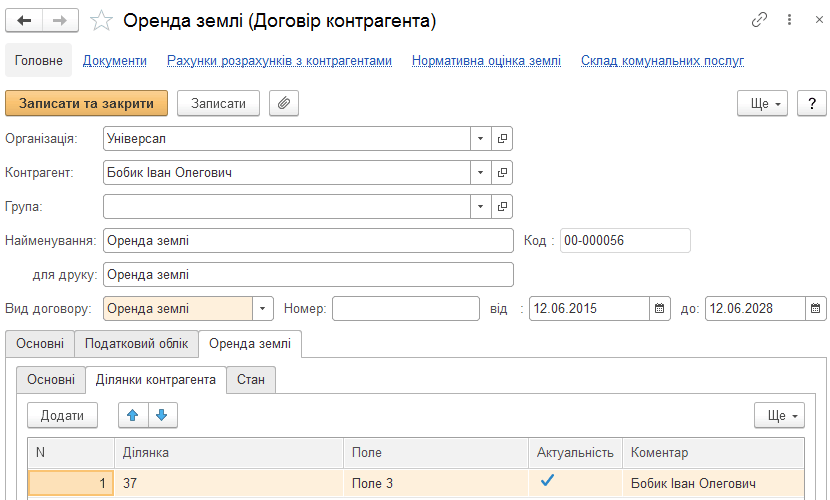
Task: Open calendar for the 'до' date
Action: 816,308
